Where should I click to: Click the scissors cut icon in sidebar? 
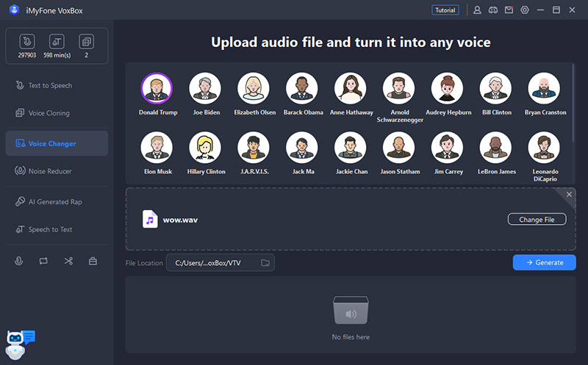68,261
